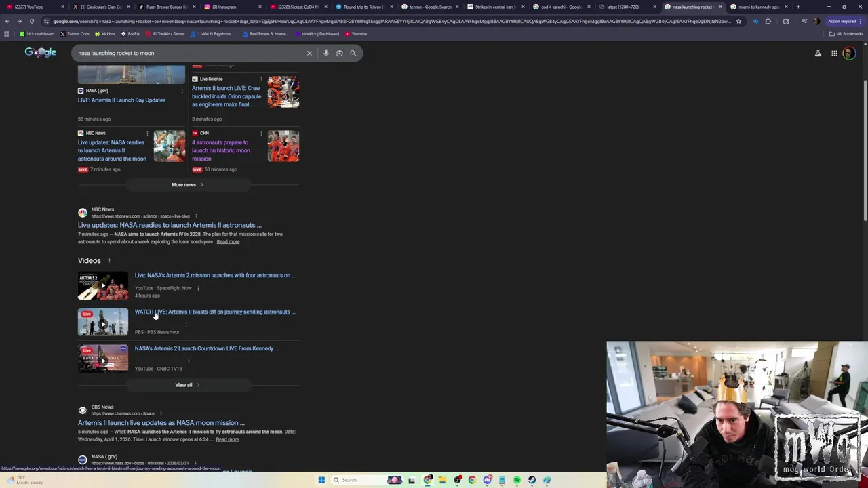The height and width of the screenshot is (488, 868).
Task: Open options for Live Science news card
Action: 261,79
